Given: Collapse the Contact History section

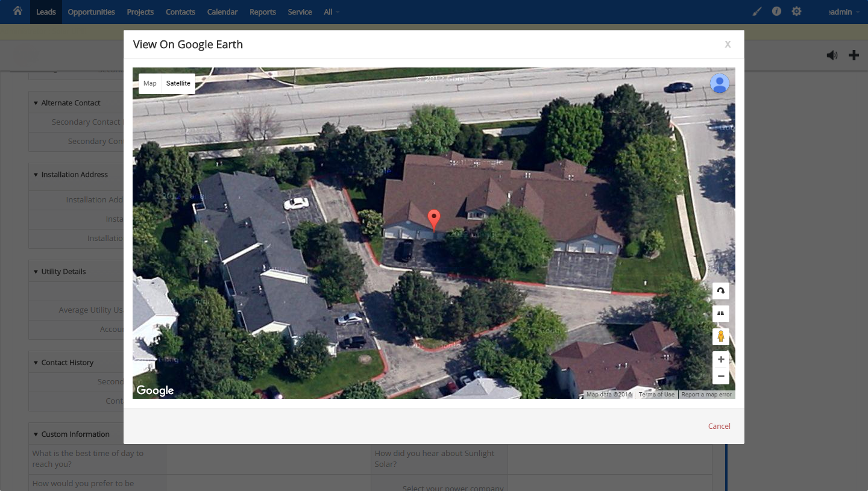Looking at the screenshot, I should pyautogui.click(x=36, y=363).
